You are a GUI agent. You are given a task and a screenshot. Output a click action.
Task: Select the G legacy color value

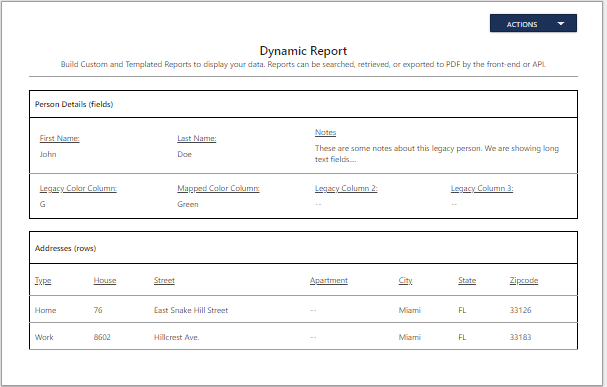coord(43,204)
